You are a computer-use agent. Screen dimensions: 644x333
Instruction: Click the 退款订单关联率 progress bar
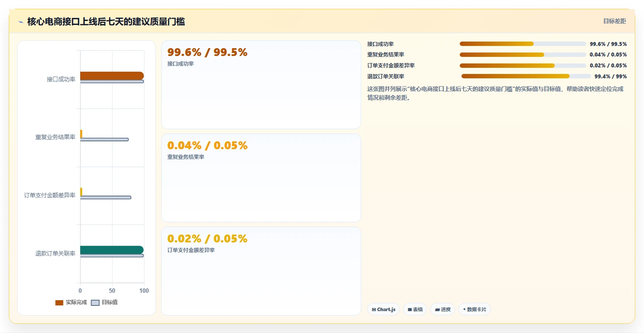(x=526, y=76)
